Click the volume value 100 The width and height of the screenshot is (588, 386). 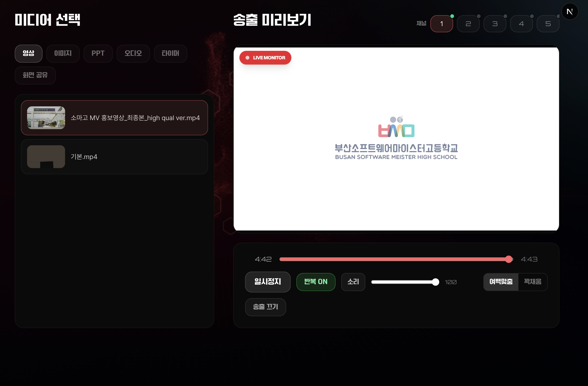tap(451, 282)
